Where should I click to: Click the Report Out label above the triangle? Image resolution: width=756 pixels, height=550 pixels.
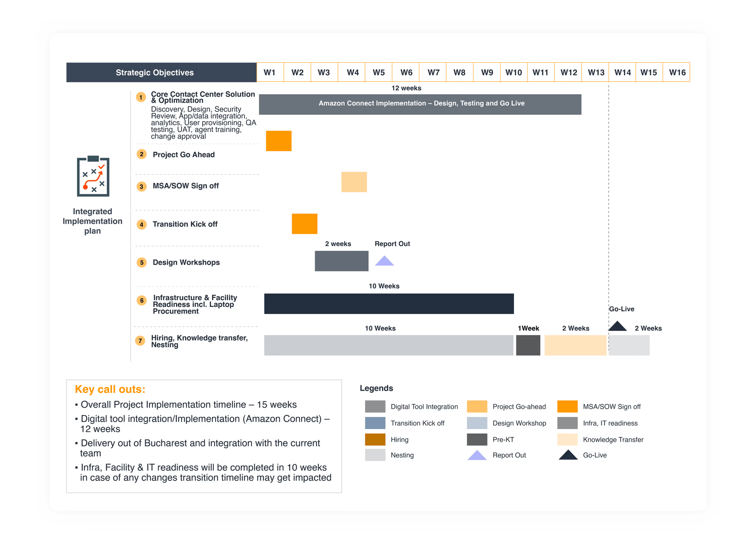point(392,244)
